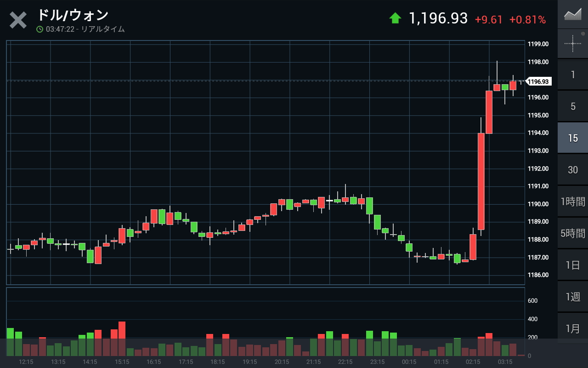
Task: Click the 1196.93 current price label
Action: 538,82
